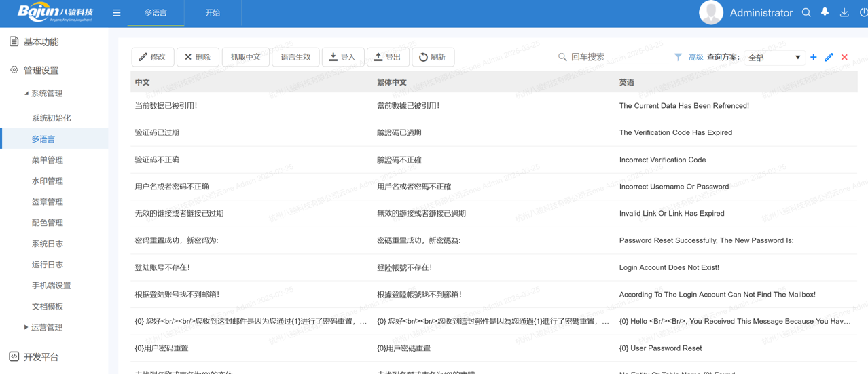Click the blue plus add-scheme icon

tap(813, 58)
